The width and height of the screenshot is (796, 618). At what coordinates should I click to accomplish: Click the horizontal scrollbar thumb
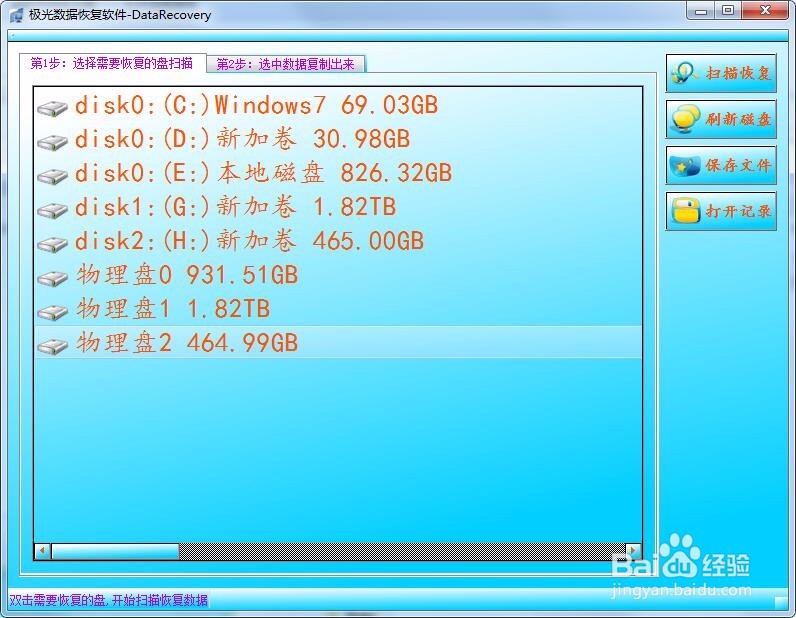115,551
